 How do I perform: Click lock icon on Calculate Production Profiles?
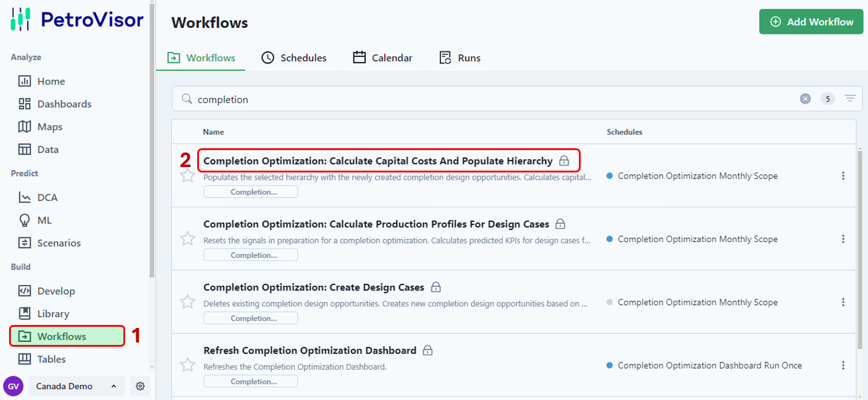point(561,224)
